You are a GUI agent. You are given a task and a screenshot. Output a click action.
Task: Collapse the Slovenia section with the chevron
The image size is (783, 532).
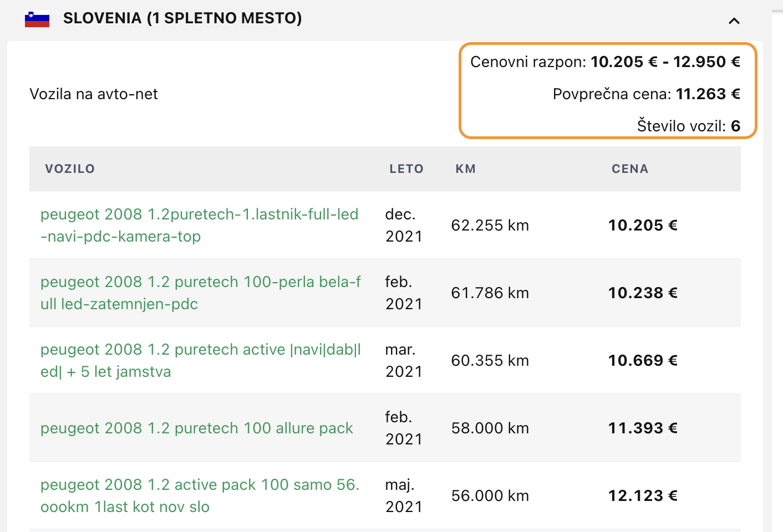[734, 21]
